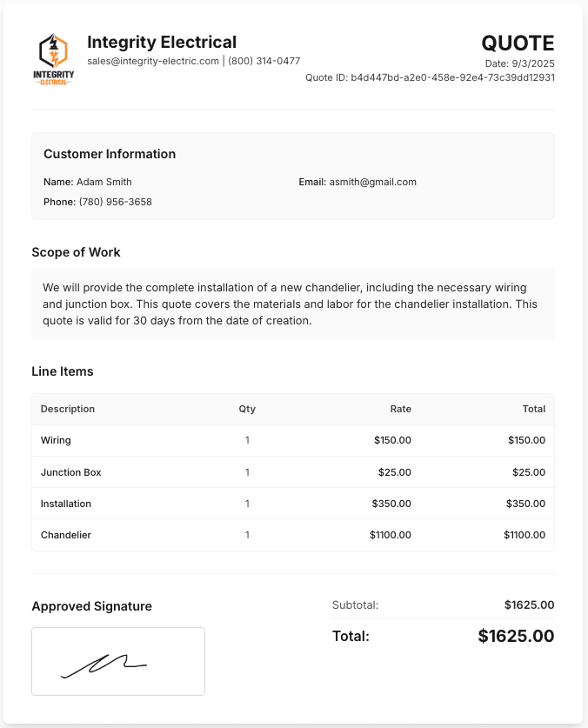Screen dimensions: 588x728
Task: Click the customer name Adam Smith
Action: [104, 182]
